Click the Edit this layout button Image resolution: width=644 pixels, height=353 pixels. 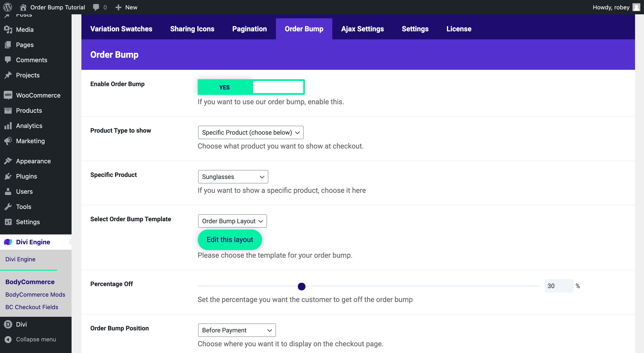click(229, 240)
